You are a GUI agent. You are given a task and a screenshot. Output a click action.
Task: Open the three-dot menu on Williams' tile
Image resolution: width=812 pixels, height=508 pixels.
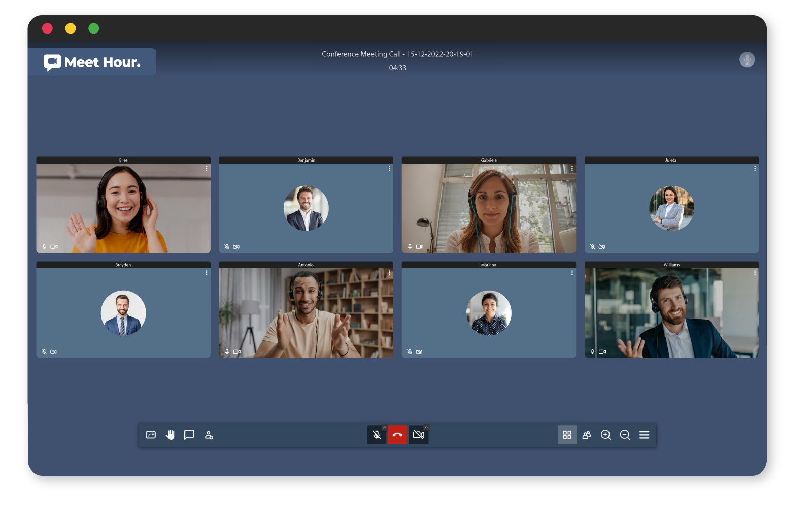755,273
